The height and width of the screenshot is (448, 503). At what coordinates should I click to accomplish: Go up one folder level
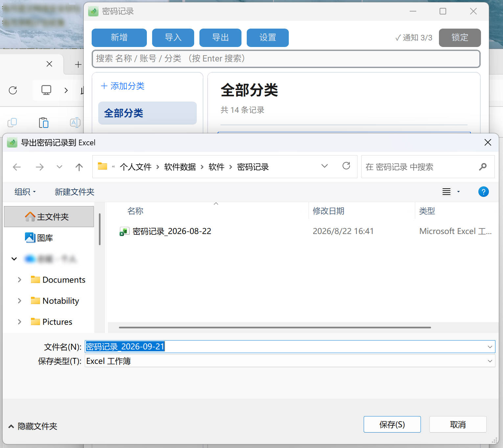[x=79, y=167]
